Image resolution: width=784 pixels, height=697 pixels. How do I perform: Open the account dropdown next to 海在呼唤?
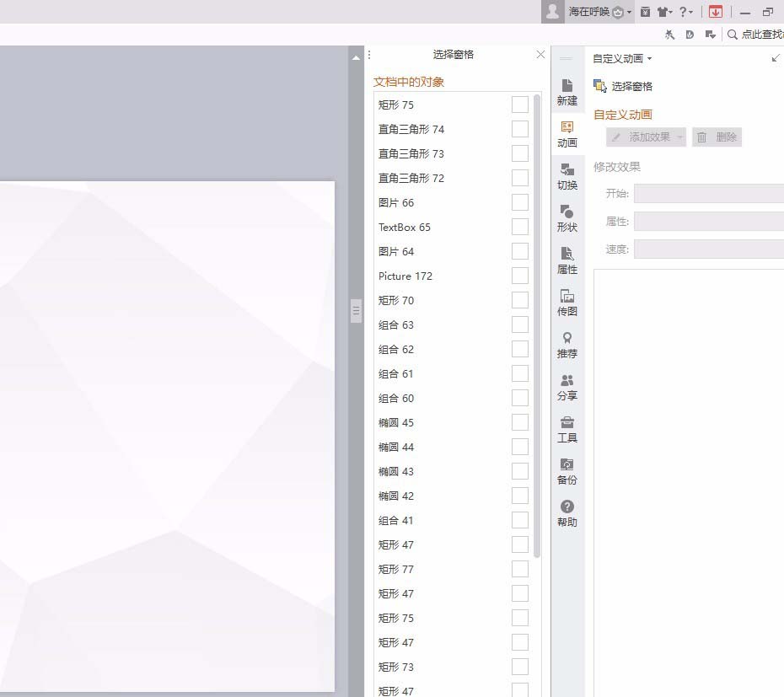coord(629,12)
